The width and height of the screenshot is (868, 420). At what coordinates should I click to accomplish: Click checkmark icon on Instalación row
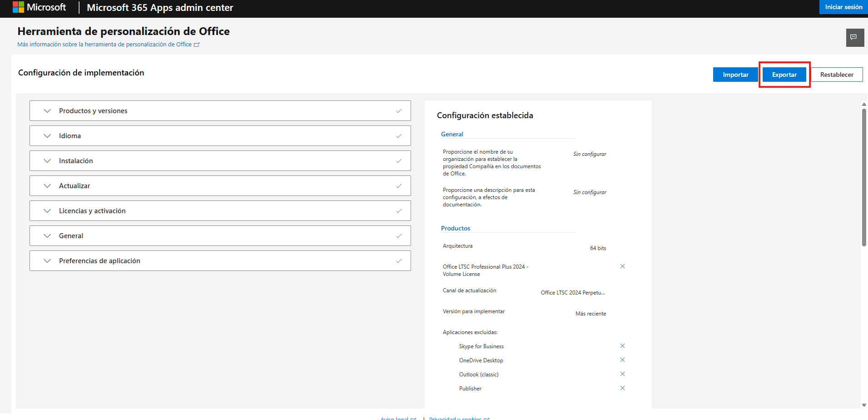[398, 161]
